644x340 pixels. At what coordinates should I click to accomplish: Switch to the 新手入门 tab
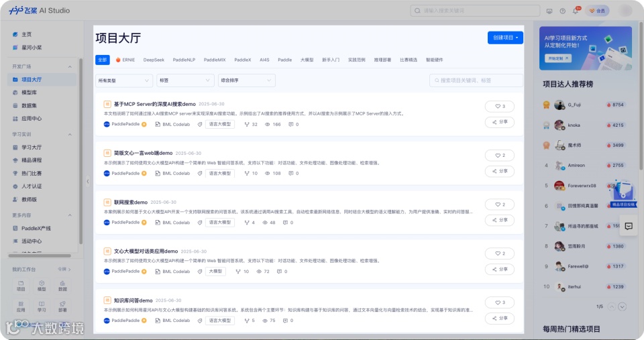331,60
